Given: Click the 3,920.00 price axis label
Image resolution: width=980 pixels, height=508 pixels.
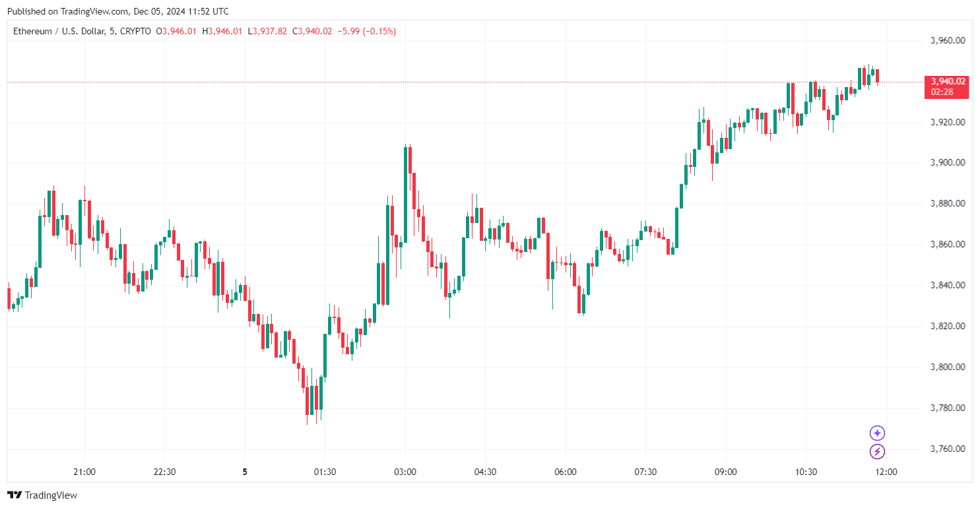Looking at the screenshot, I should click(948, 122).
